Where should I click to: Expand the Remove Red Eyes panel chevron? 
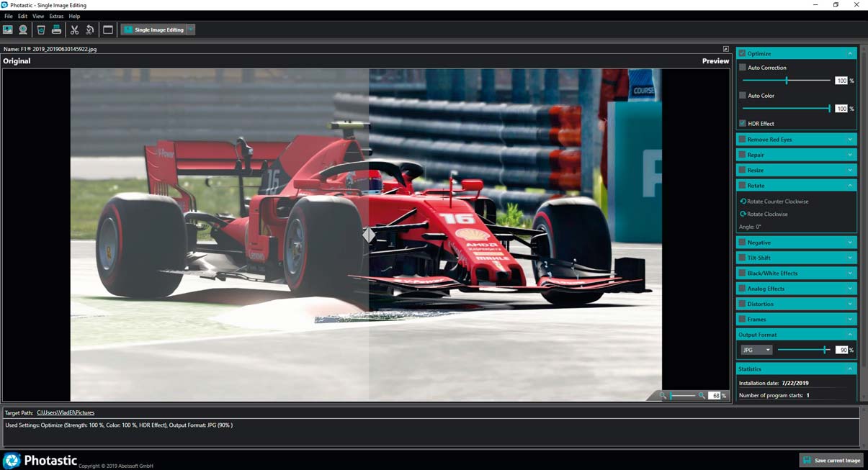[850, 139]
